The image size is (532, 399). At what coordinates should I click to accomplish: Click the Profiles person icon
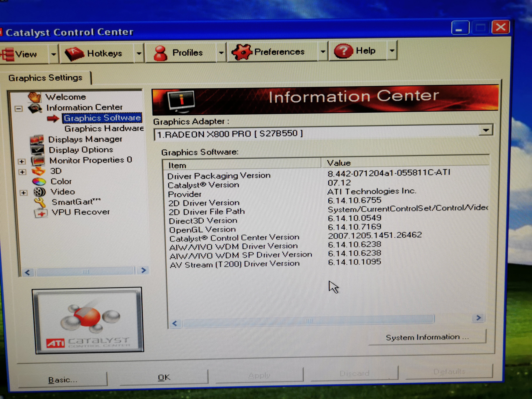pyautogui.click(x=160, y=53)
